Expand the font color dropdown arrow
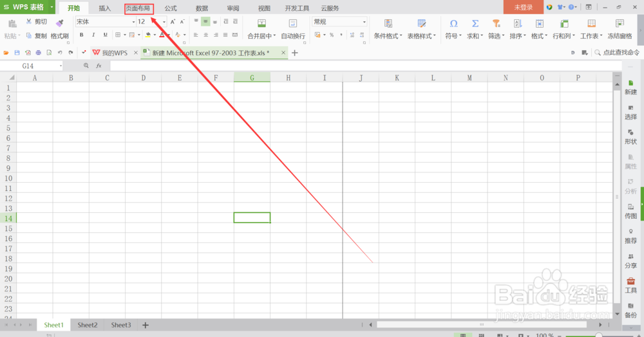Image resolution: width=644 pixels, height=337 pixels. [169, 35]
